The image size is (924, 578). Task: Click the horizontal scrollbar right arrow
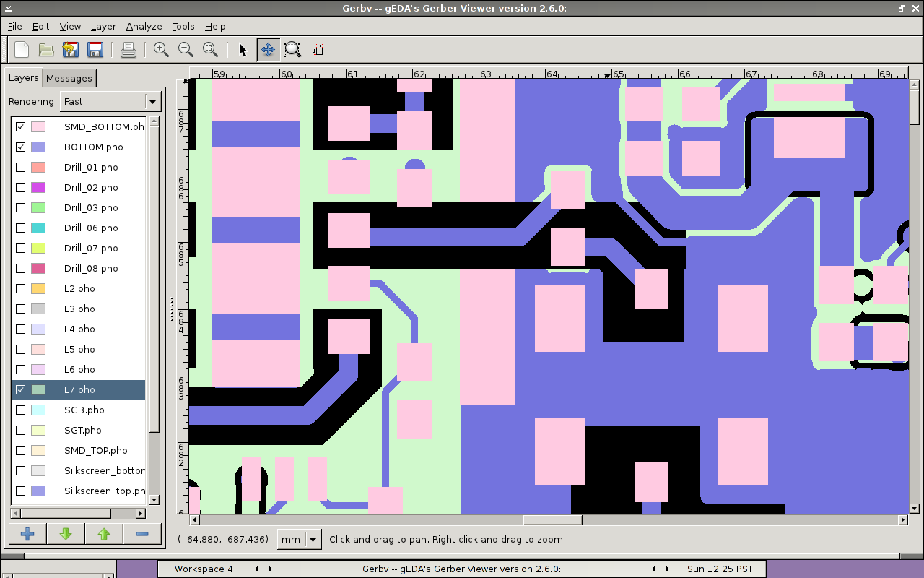pos(902,519)
